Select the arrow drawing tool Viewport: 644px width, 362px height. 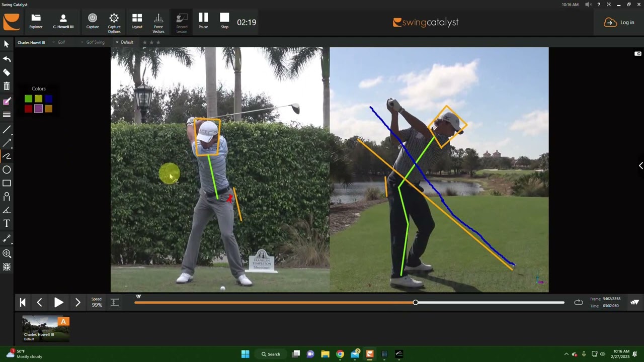pos(7,143)
